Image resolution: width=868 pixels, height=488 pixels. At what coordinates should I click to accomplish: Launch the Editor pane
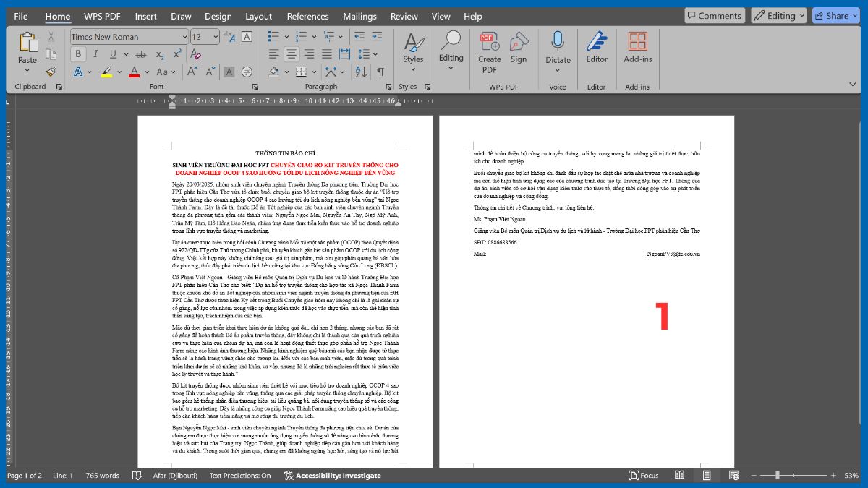(596, 49)
